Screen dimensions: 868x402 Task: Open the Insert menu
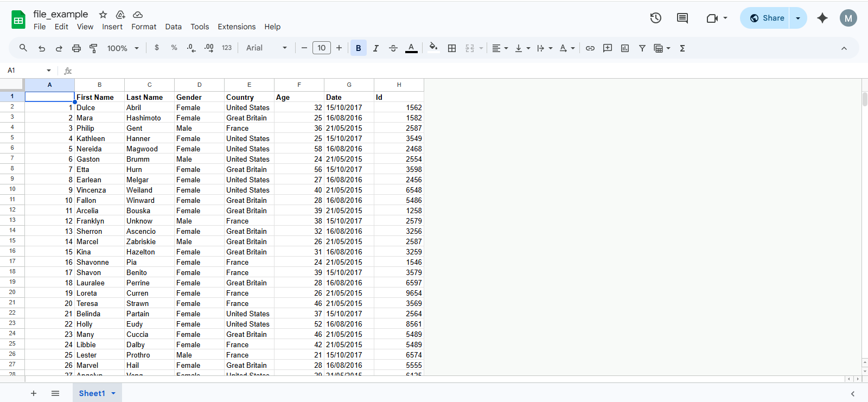point(112,27)
